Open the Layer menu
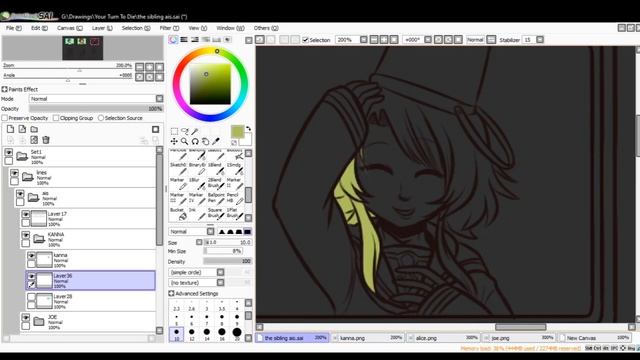Viewport: 640px width, 360px height. click(x=102, y=28)
